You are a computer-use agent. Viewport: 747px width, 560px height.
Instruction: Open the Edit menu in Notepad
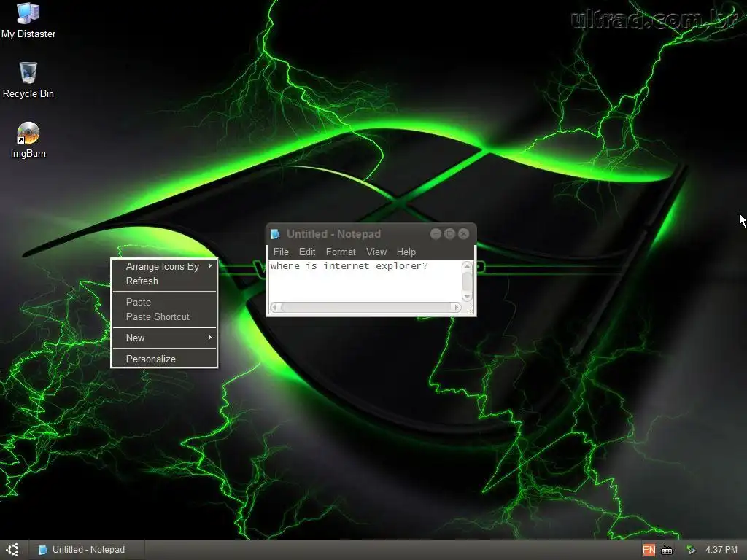click(307, 252)
